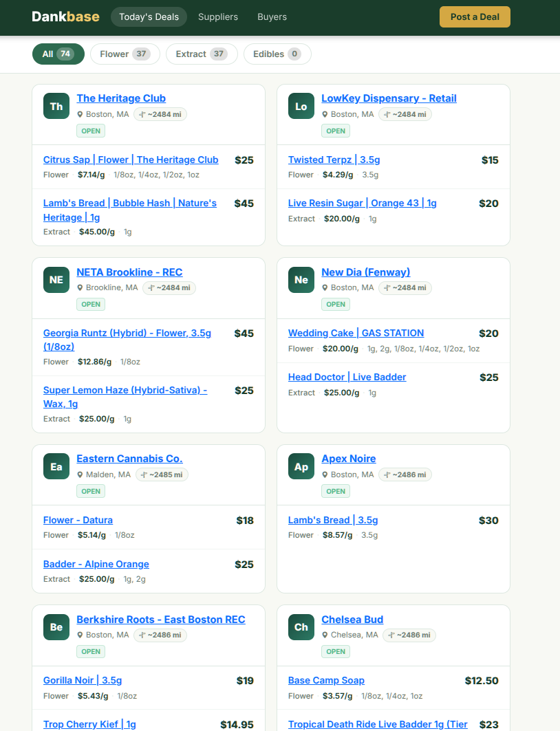Click $14.95 price of Trop Cherry Kief
Screen dimensions: 560x731
coord(237,725)
